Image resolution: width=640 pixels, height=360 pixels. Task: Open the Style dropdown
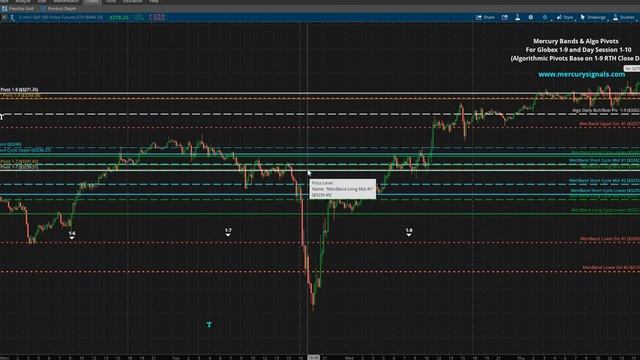point(565,17)
